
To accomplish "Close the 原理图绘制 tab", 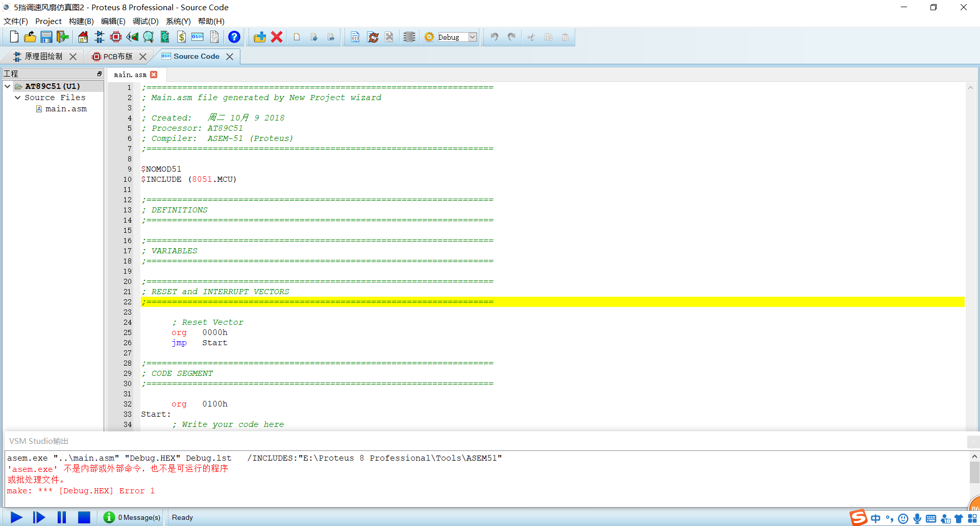I will 73,57.
